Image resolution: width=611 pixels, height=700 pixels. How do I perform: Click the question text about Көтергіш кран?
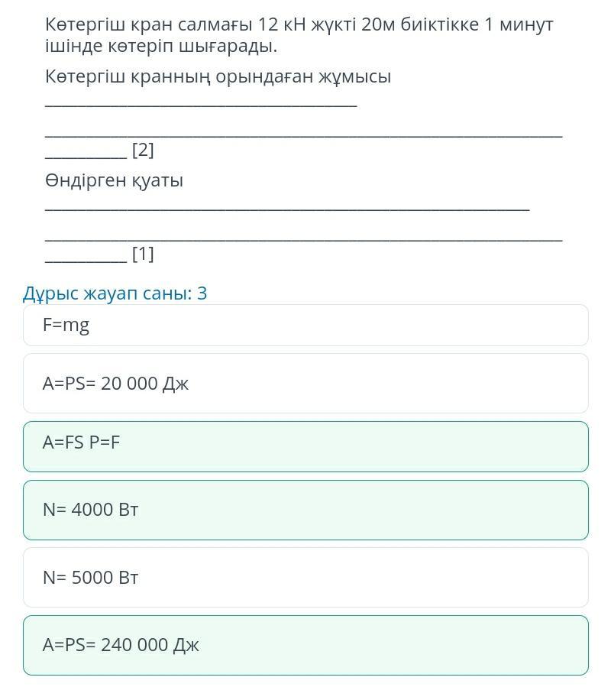pos(298,35)
